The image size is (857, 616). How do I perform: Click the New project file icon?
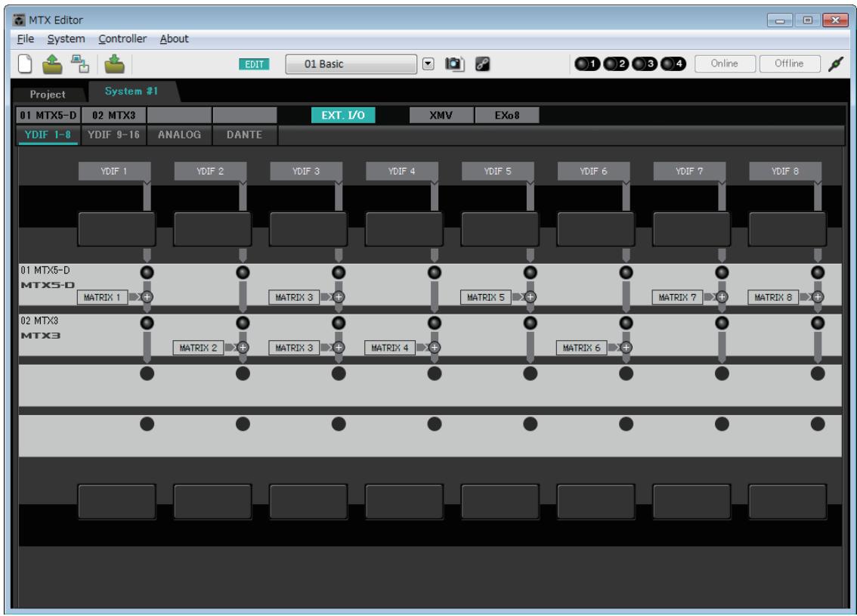[x=25, y=64]
